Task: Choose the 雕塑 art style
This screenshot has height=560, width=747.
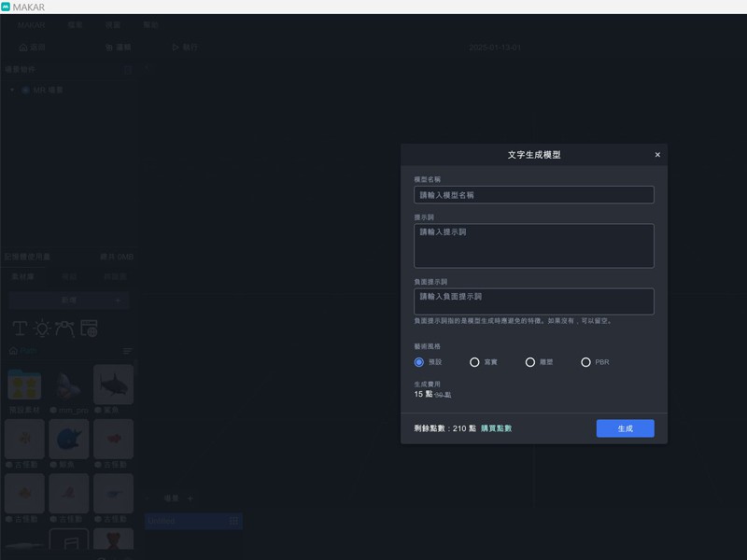Action: (530, 362)
